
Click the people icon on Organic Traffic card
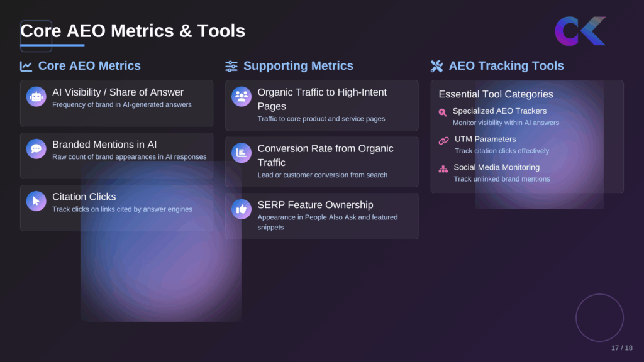pyautogui.click(x=241, y=96)
